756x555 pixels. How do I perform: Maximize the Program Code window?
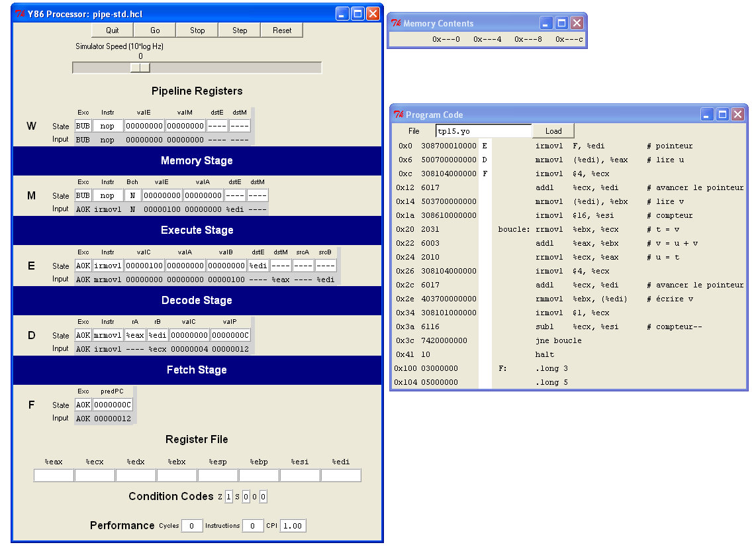coord(722,115)
